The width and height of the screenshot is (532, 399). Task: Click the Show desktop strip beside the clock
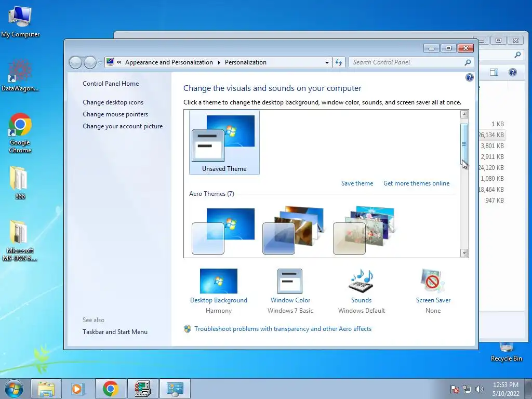click(528, 389)
